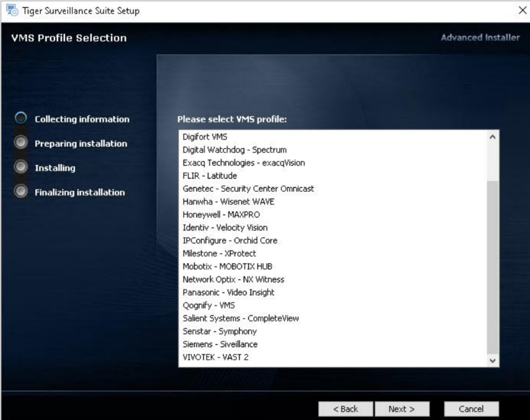The height and width of the screenshot is (420, 530).
Task: Click the Next > button
Action: [402, 409]
